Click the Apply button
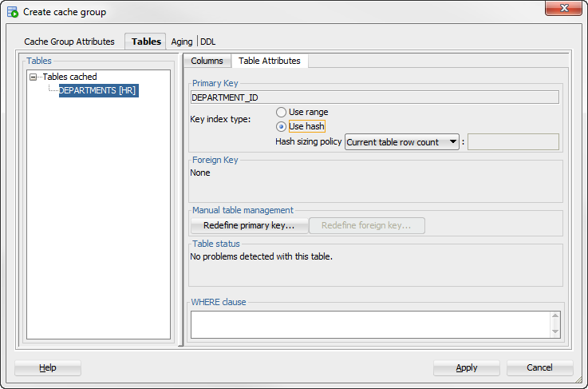Viewport: 588px width, 389px height. pos(467,367)
